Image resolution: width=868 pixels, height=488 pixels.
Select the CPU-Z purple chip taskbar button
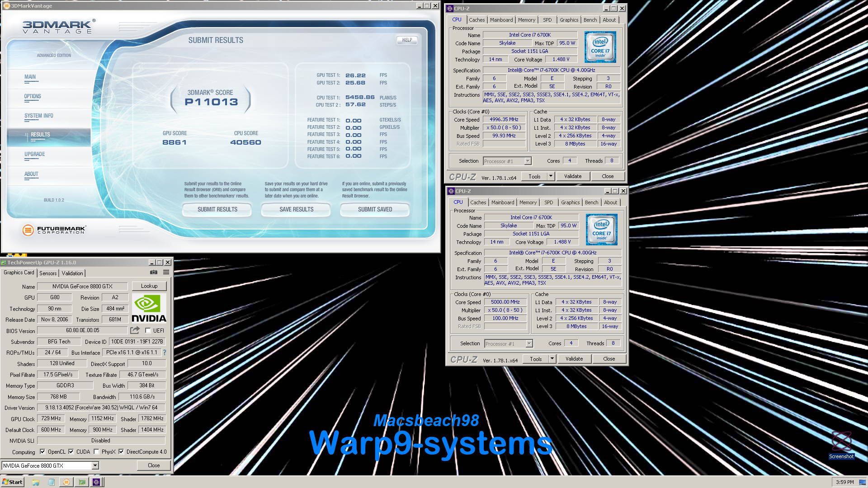pos(96,482)
